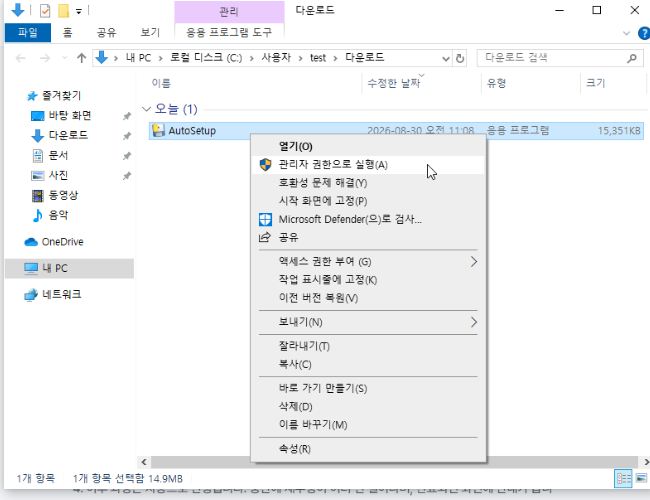Open Help with the question mark icon

point(644,33)
